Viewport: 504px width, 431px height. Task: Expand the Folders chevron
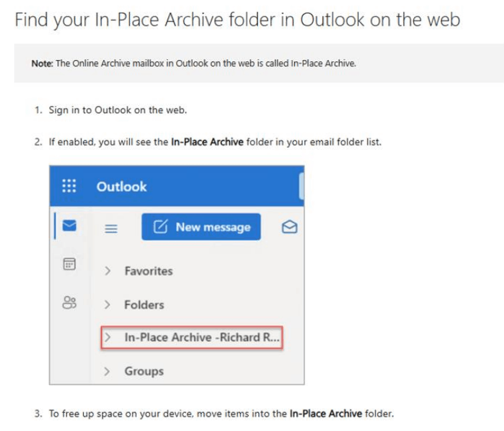pyautogui.click(x=107, y=304)
